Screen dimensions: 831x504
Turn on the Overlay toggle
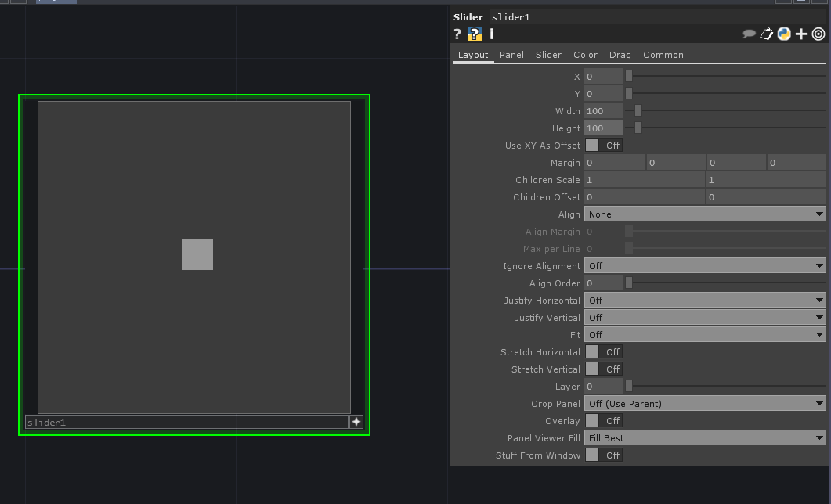603,421
